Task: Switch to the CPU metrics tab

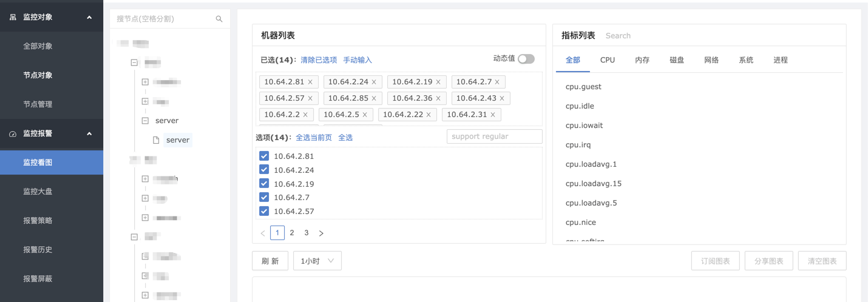Action: pos(608,60)
